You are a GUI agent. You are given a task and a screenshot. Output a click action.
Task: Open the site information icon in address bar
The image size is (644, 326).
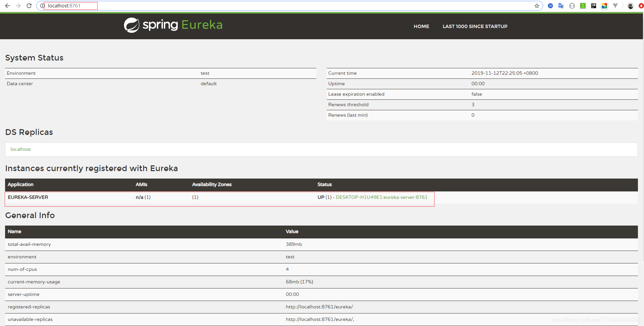coord(42,6)
